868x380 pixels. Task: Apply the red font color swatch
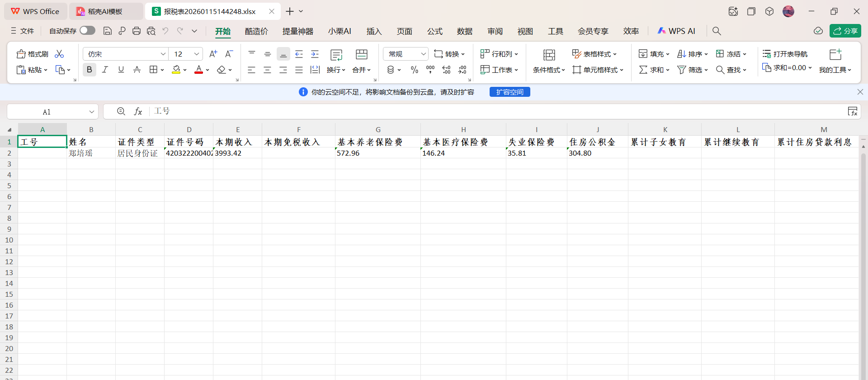(198, 70)
